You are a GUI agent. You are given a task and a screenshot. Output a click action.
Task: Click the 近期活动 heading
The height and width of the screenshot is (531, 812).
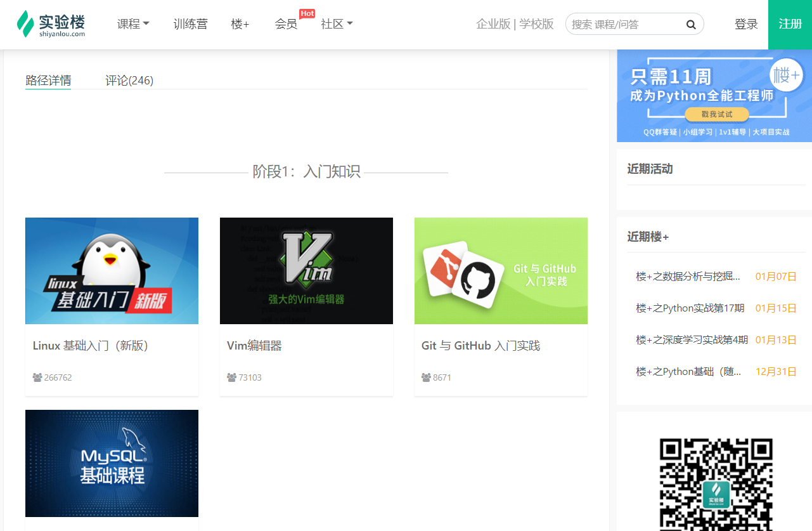point(650,169)
